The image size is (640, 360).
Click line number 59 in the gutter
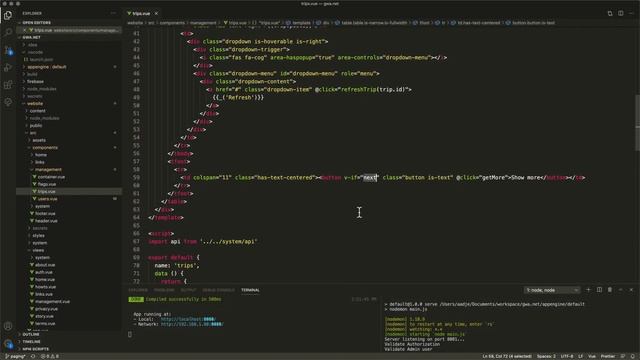pyautogui.click(x=136, y=178)
